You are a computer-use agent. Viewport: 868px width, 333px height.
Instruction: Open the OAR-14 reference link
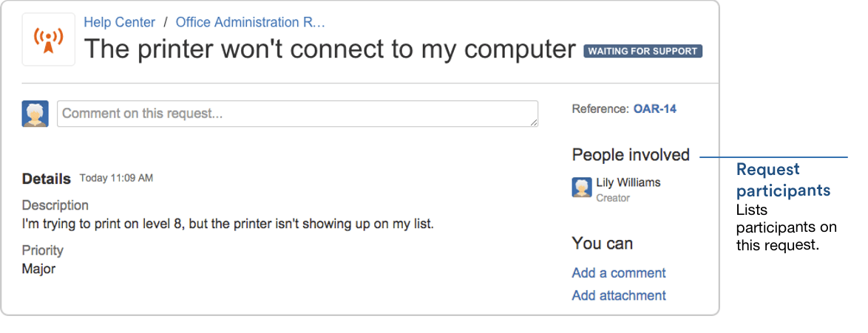pyautogui.click(x=655, y=109)
